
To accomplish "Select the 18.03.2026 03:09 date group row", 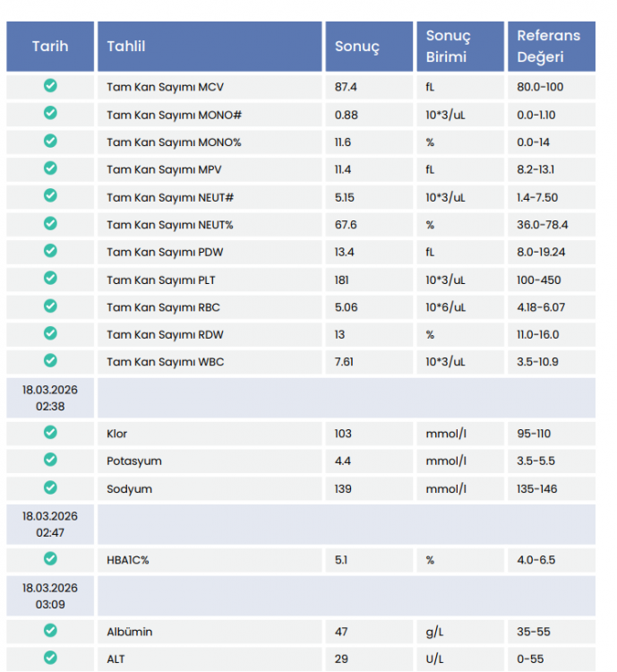I will [50, 596].
